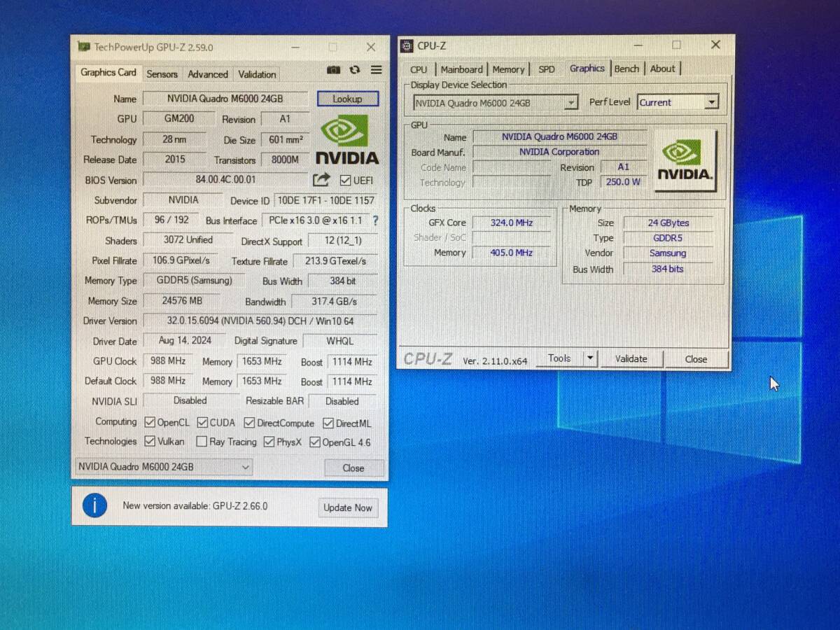
Task: Toggle the PhysX checkbox
Action: (269, 442)
